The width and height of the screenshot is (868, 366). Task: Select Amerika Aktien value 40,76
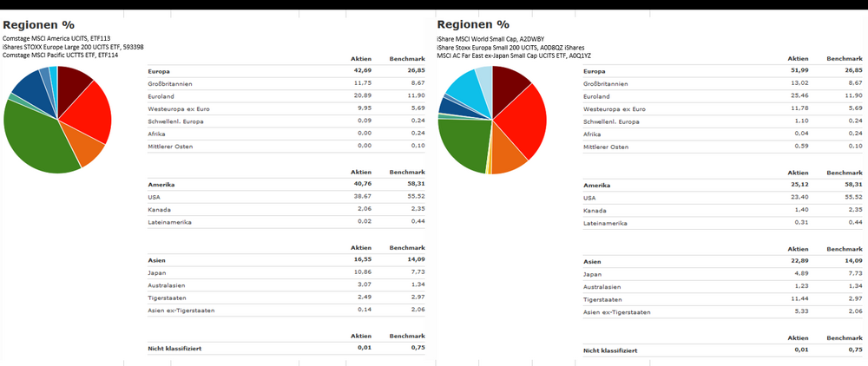(363, 184)
